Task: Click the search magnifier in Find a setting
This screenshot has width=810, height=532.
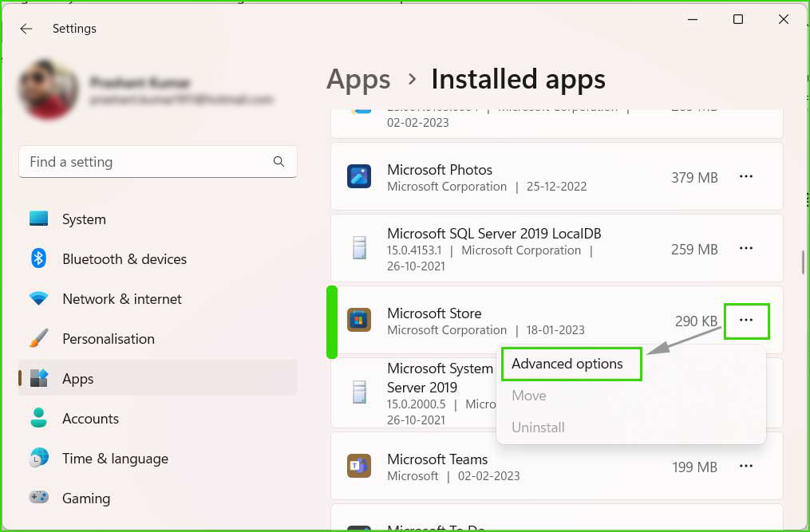Action: click(279, 162)
